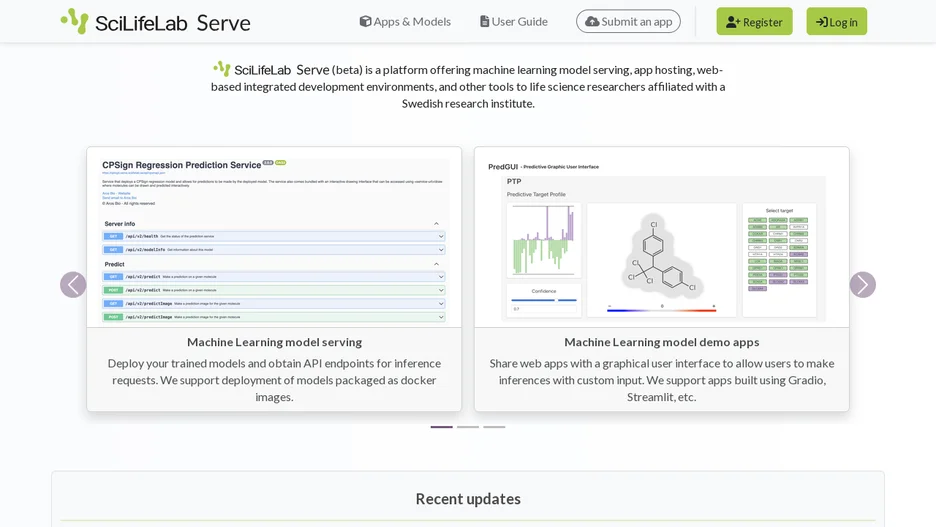Image resolution: width=936 pixels, height=527 pixels.
Task: Click the Log in button
Action: [x=836, y=21]
